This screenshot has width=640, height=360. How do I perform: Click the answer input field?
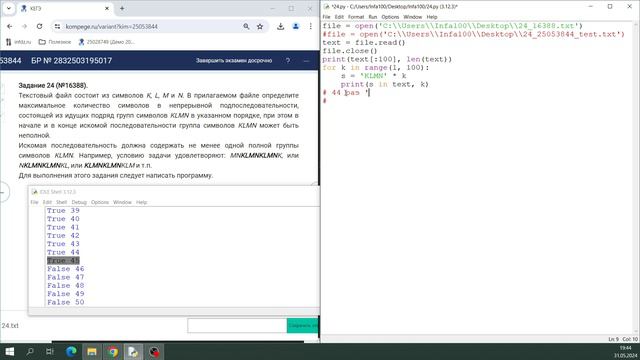(237, 326)
